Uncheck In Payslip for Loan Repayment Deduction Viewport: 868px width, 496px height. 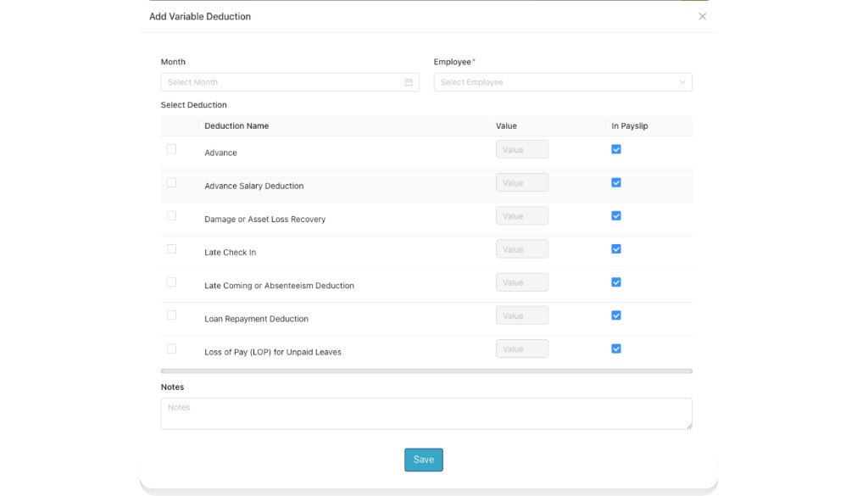point(615,315)
